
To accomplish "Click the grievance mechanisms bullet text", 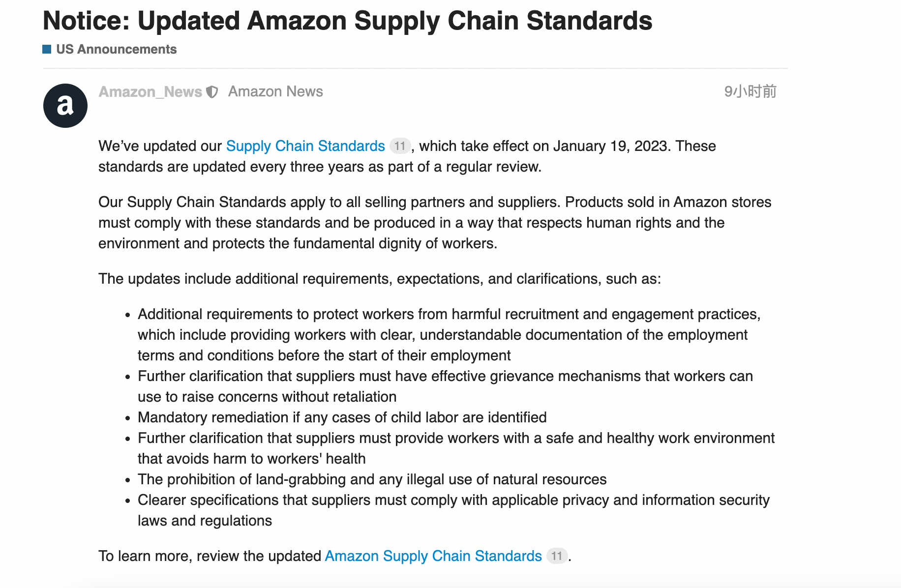I will [x=445, y=386].
